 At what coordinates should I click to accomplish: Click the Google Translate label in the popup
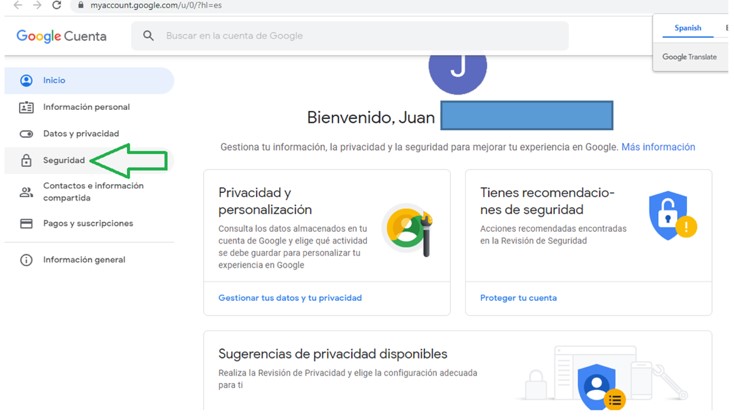[689, 57]
